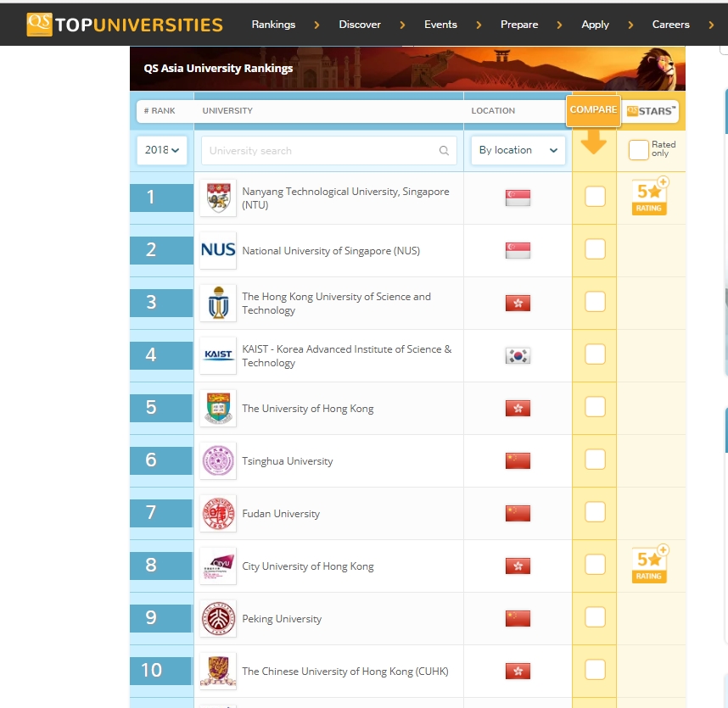Viewport: 728px width, 708px height.
Task: Click the QS TopUniversities logo
Action: 125,24
